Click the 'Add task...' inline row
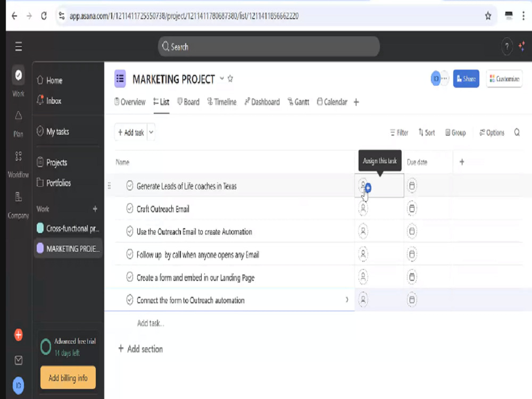Image resolution: width=532 pixels, height=399 pixels. (151, 323)
